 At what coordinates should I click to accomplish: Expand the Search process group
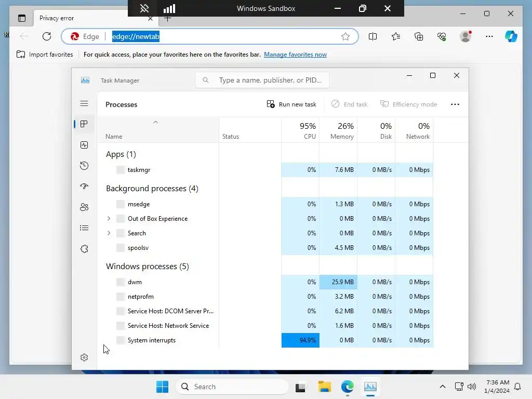[x=109, y=233]
